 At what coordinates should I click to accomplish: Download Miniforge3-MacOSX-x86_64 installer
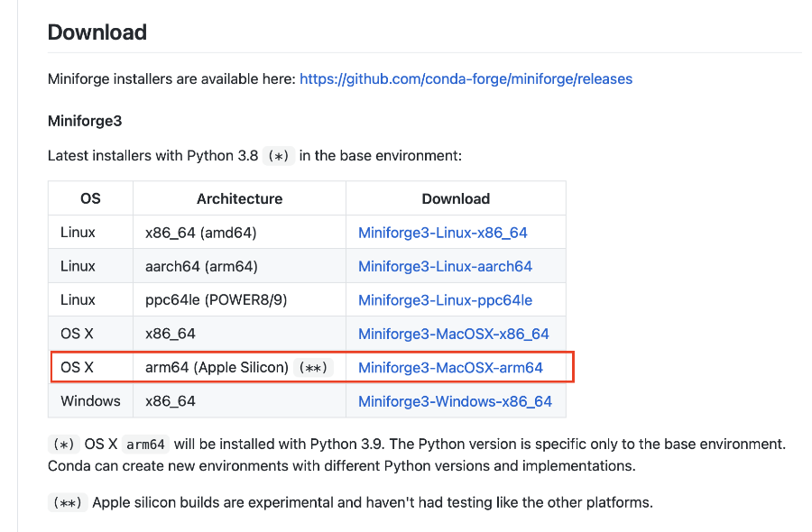tap(453, 334)
